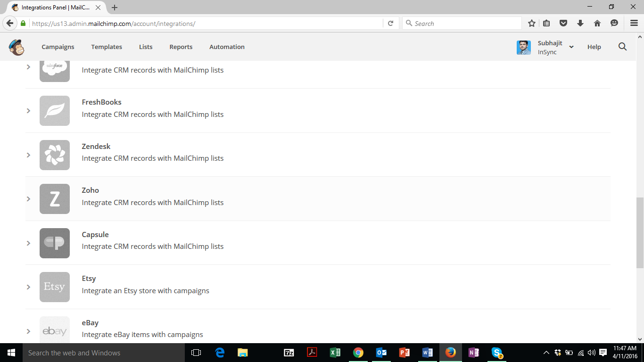644x362 pixels.
Task: Click the Etsy integration icon
Action: 55,287
